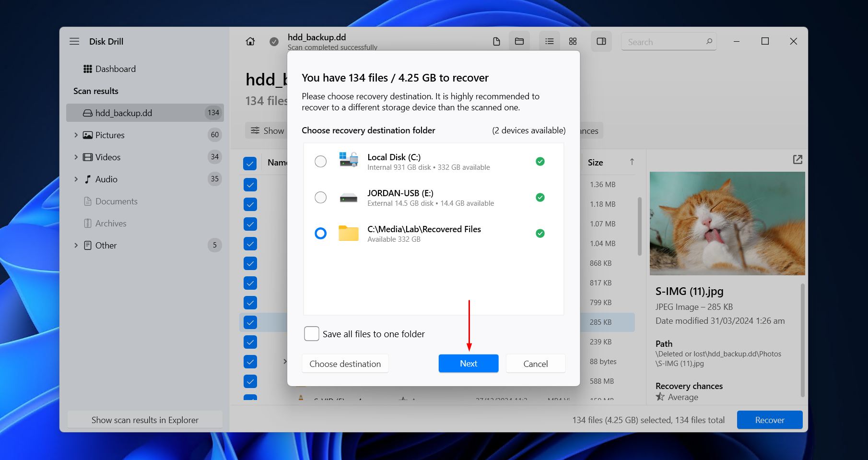Screen dimensions: 868x460
Task: Switch to list view layout
Action: pos(549,41)
